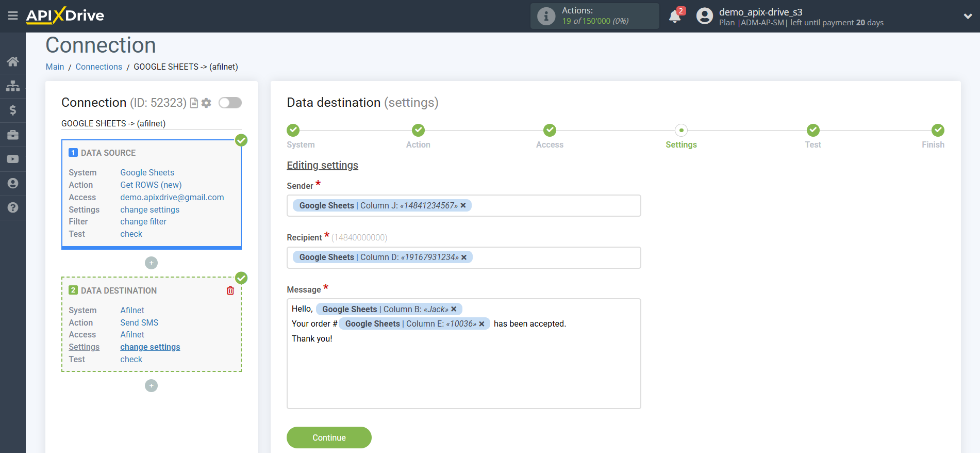Add a block between source and destination
This screenshot has width=980, height=453.
(151, 263)
